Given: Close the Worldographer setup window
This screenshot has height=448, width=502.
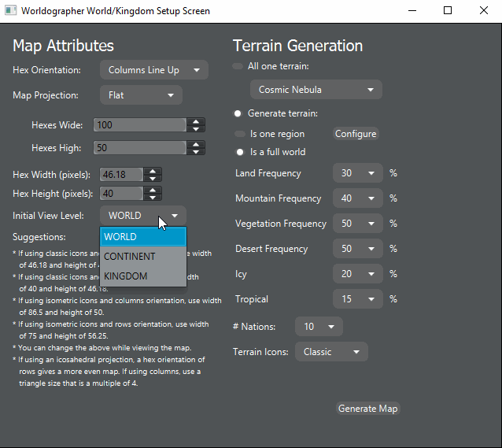Looking at the screenshot, I should (484, 10).
